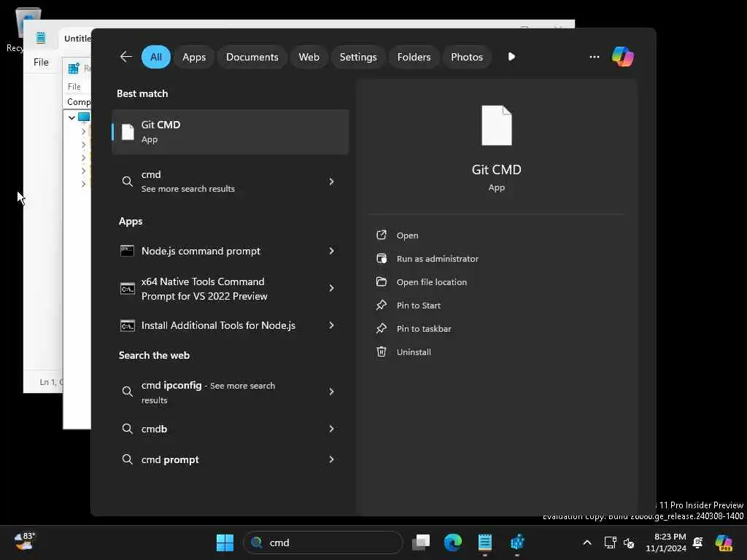Collapse the computer tree node in the background window
This screenshot has width=747, height=560.
pos(71,117)
